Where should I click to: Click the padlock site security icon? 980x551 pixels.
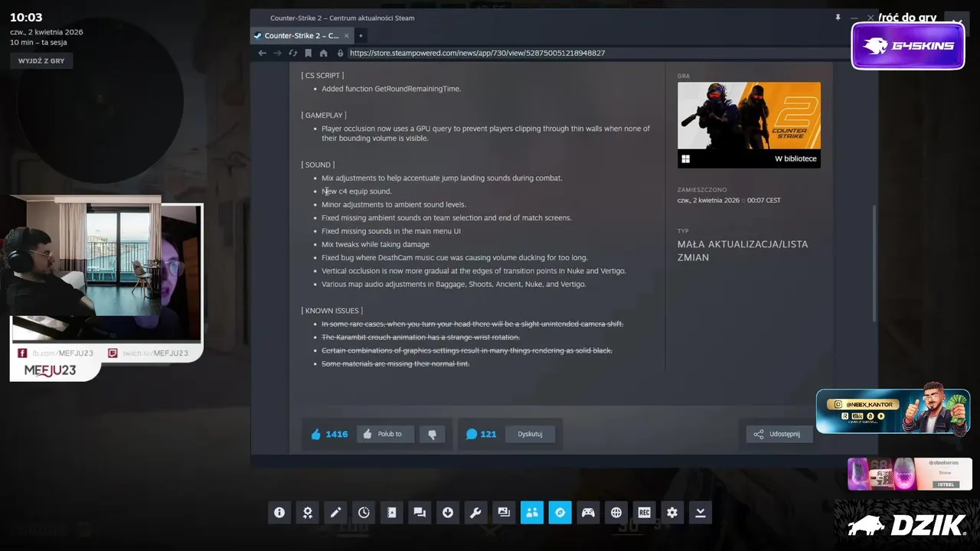[341, 53]
